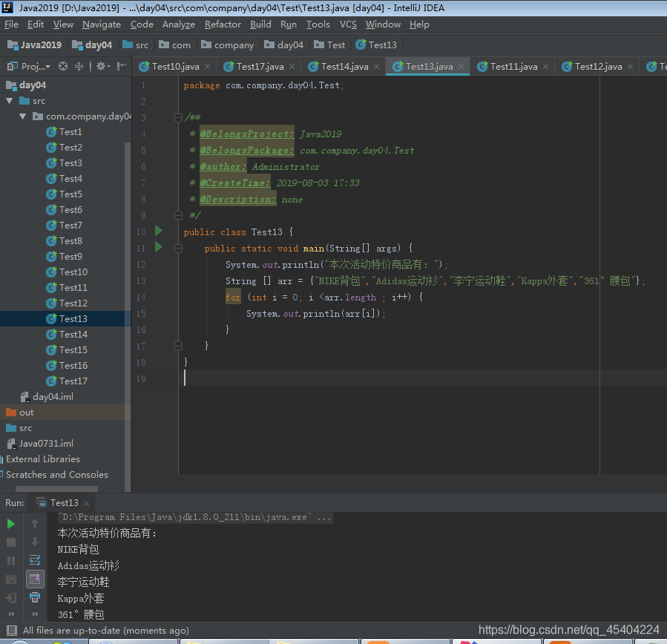Viewport: 667px width, 644px height.
Task: Rerun Test13 with green play button in Run panel
Action: (x=11, y=524)
